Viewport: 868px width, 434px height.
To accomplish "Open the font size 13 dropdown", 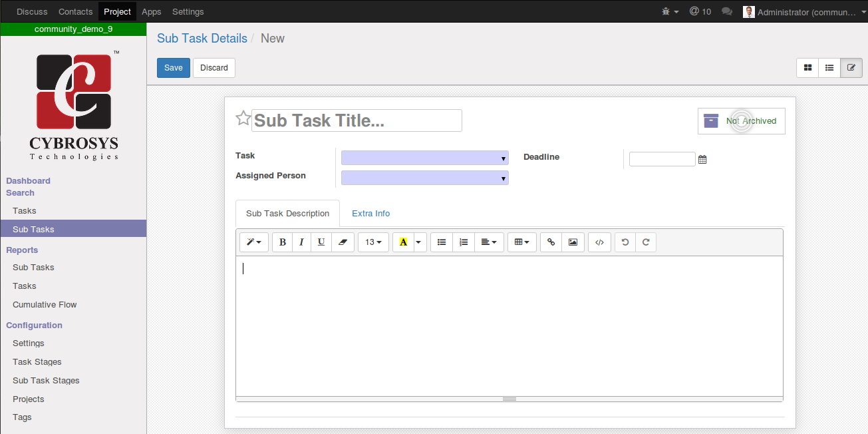I will 373,242.
